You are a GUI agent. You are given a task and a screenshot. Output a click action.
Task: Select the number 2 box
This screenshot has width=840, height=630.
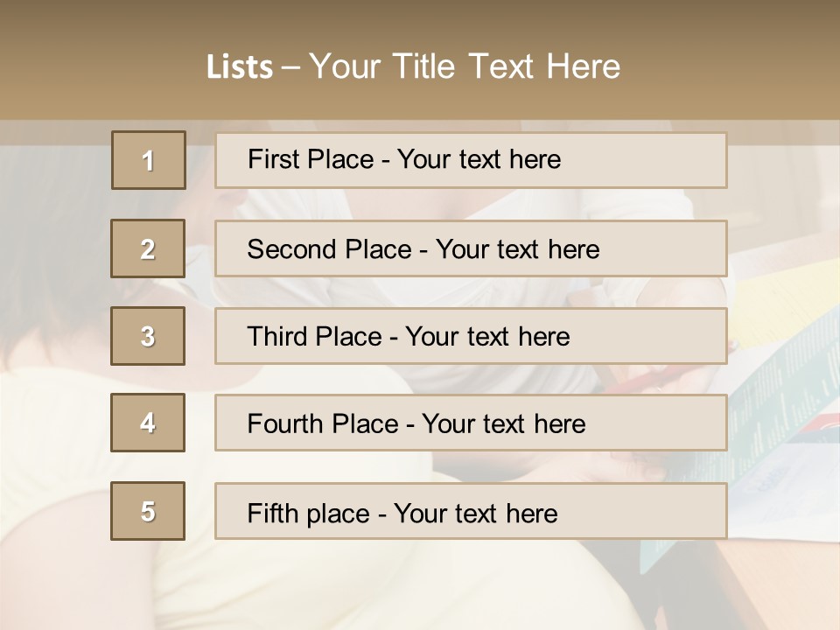(148, 248)
